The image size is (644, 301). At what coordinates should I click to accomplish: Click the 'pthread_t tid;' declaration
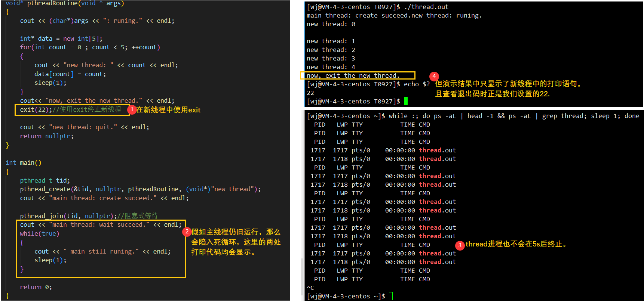click(45, 180)
